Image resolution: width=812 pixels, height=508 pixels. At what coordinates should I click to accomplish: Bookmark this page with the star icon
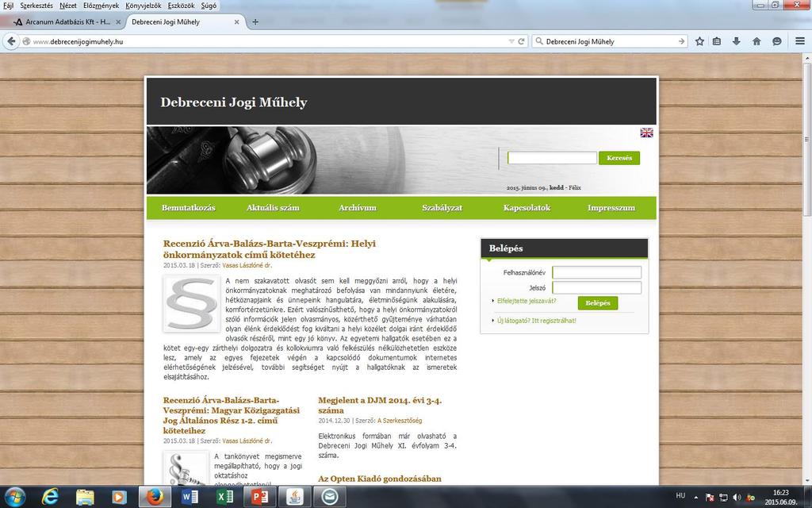point(699,41)
